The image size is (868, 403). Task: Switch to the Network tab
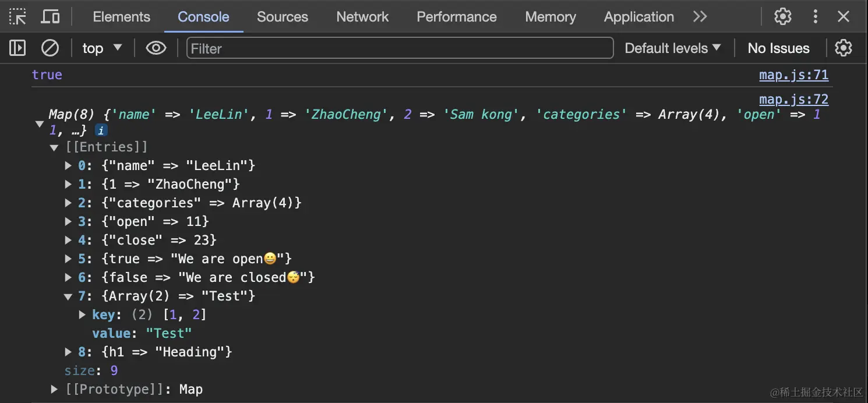[x=362, y=17]
